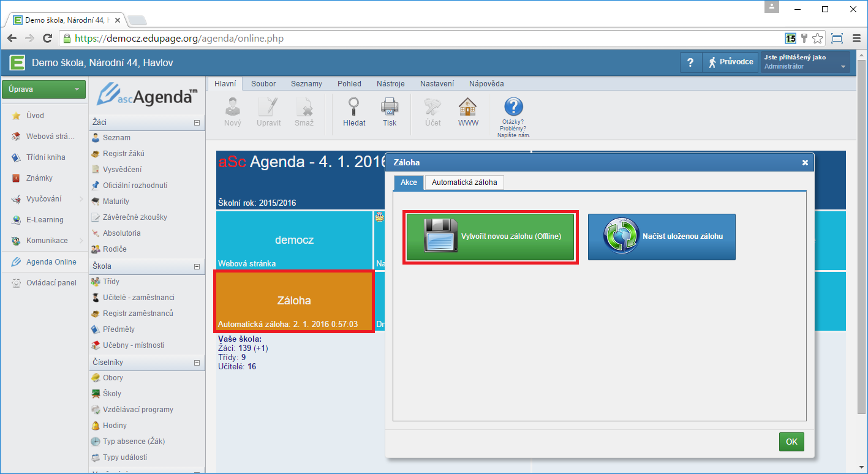
Task: Open Registr zaměstnanců item
Action: pos(138,314)
